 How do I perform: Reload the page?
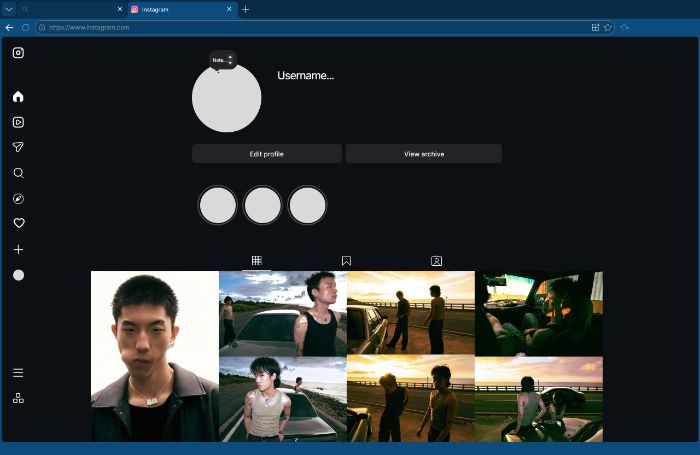(x=25, y=28)
